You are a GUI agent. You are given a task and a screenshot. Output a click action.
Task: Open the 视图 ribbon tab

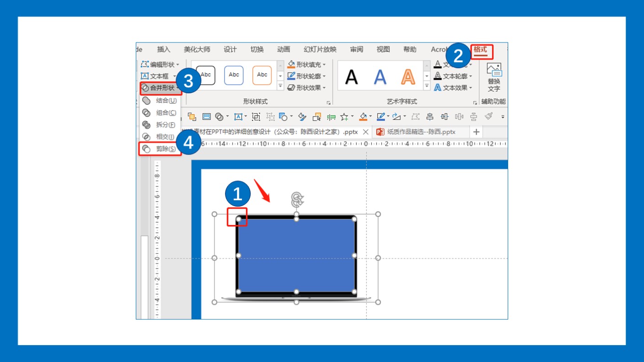click(383, 49)
